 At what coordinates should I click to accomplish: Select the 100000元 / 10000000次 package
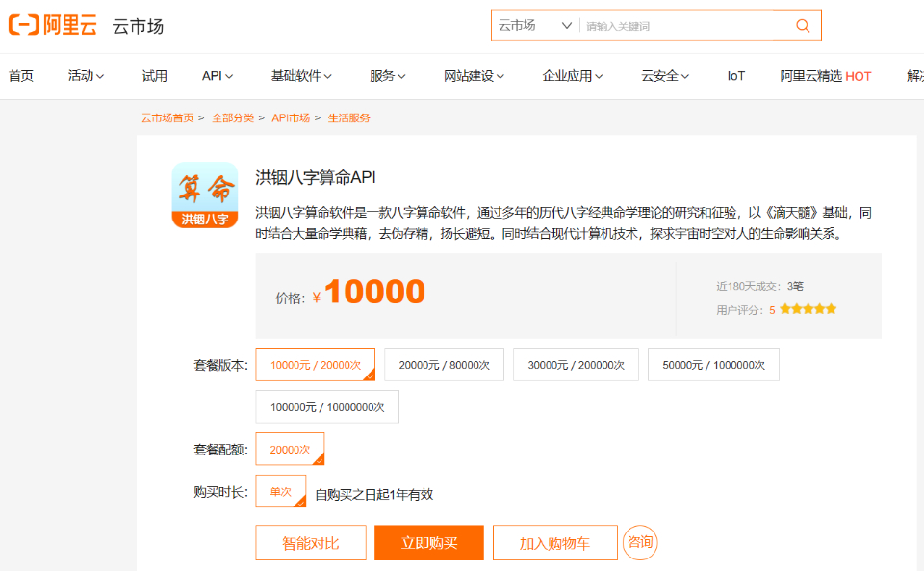[x=327, y=406]
